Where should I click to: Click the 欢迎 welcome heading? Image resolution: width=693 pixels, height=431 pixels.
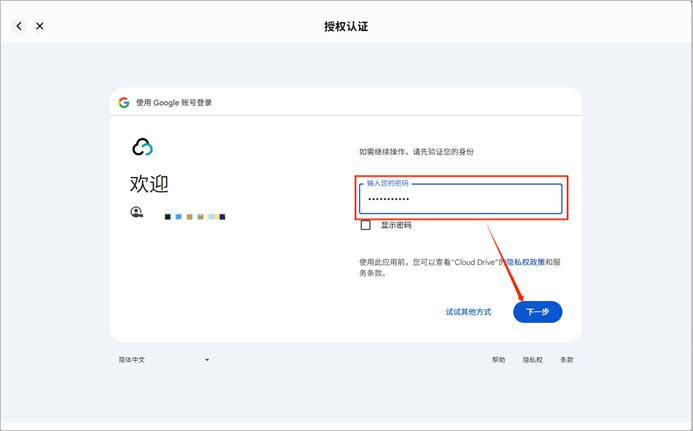(x=149, y=184)
